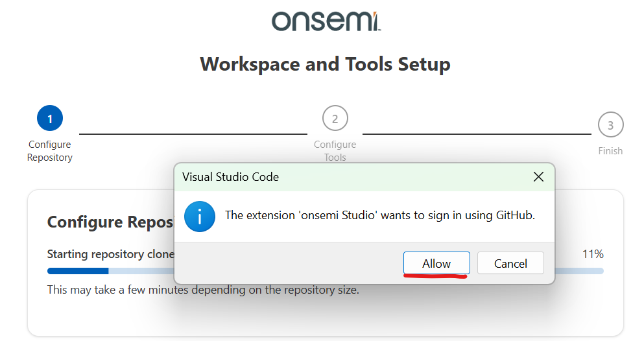
Task: Click the 11% progress percentage
Action: click(593, 254)
